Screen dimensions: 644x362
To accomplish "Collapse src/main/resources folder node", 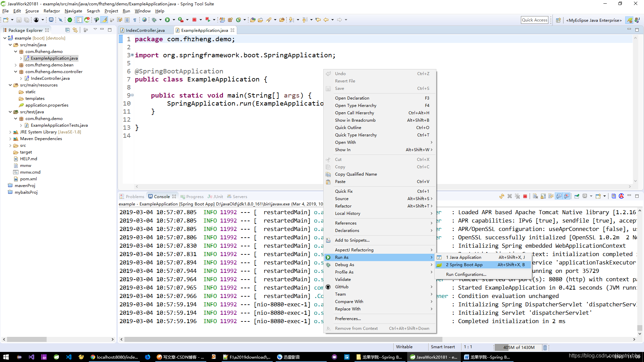I will pos(10,85).
